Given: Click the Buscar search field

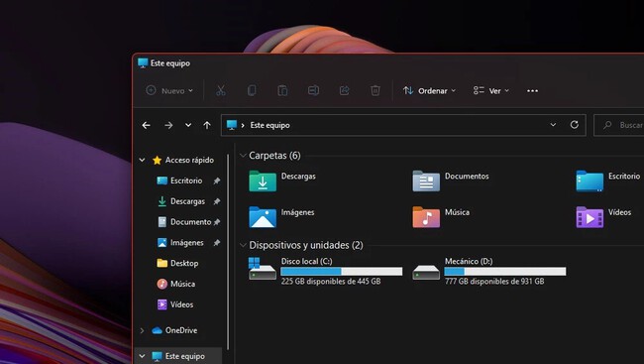Looking at the screenshot, I should click(x=619, y=125).
